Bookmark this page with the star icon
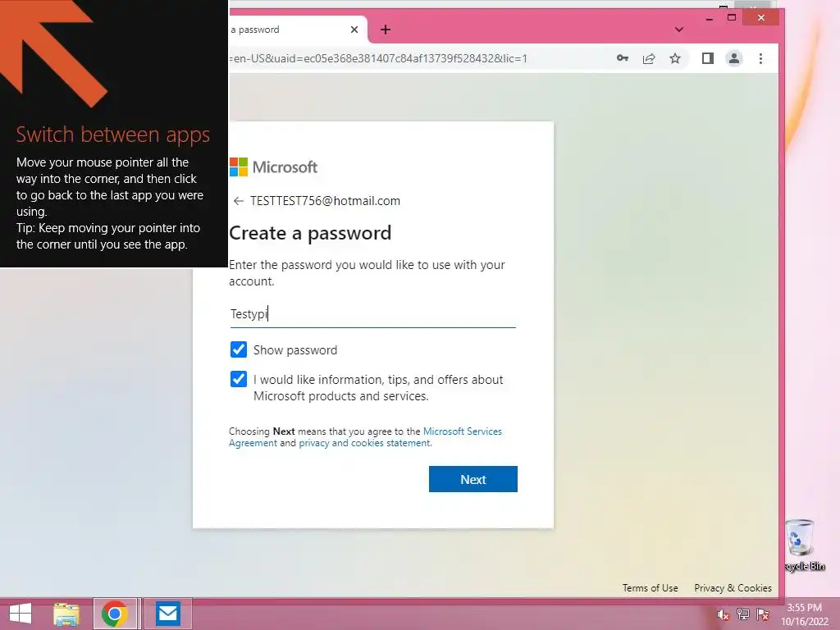This screenshot has width=840, height=630. pyautogui.click(x=675, y=58)
